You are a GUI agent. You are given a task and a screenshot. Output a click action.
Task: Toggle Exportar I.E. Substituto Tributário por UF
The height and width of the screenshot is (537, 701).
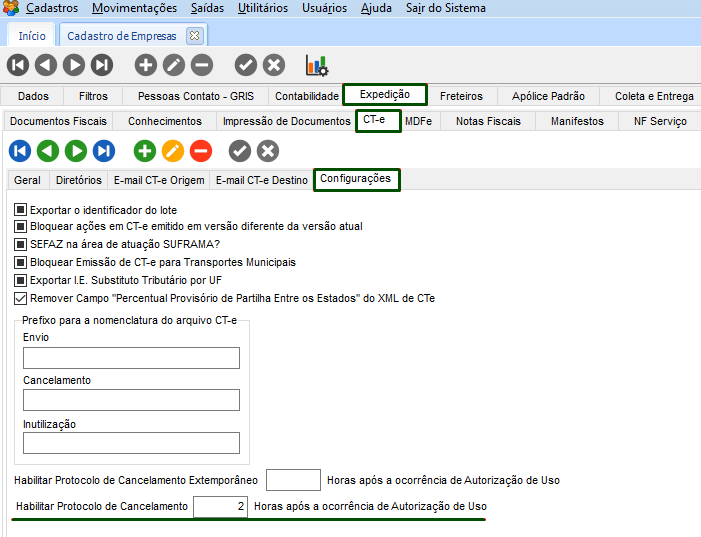pos(20,280)
